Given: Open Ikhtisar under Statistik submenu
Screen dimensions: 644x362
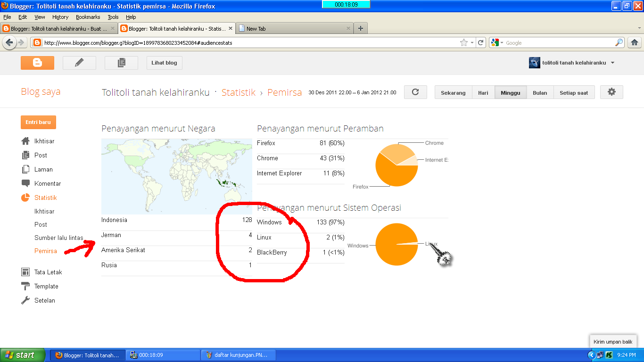Looking at the screenshot, I should click(44, 211).
